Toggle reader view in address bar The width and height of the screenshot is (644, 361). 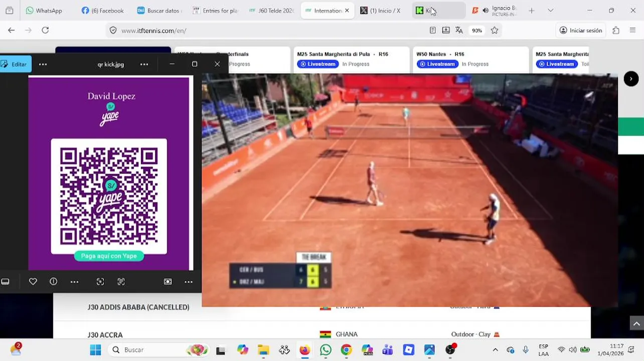tap(433, 31)
